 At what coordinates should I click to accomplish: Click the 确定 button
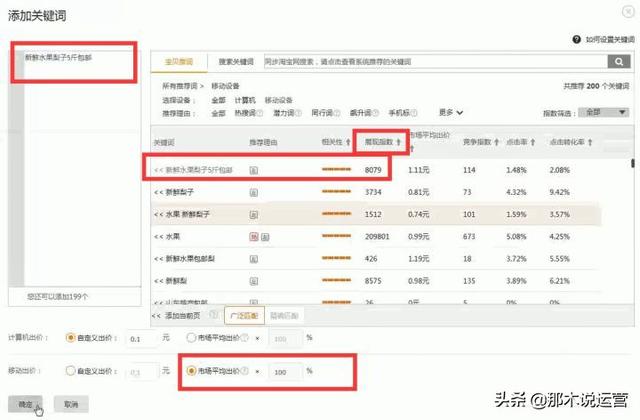[x=25, y=404]
